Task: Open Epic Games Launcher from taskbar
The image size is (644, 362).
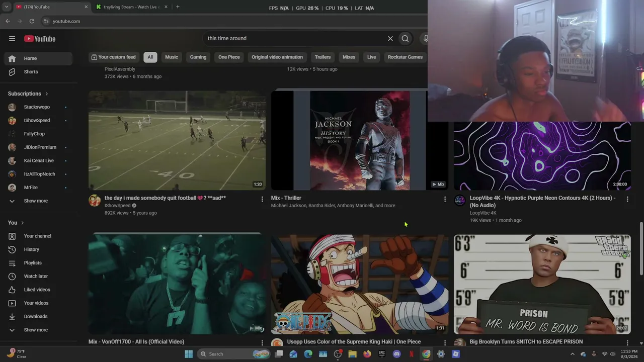Action: (382, 354)
